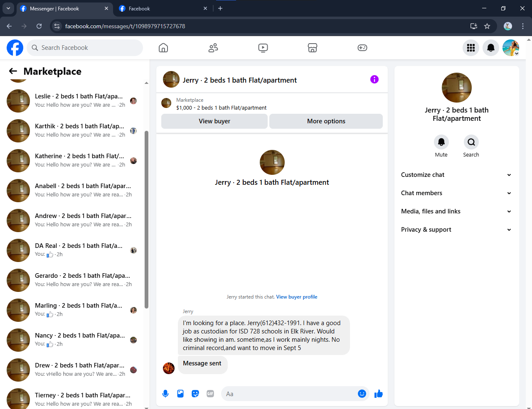Expand Media, files and links section

[456, 211]
